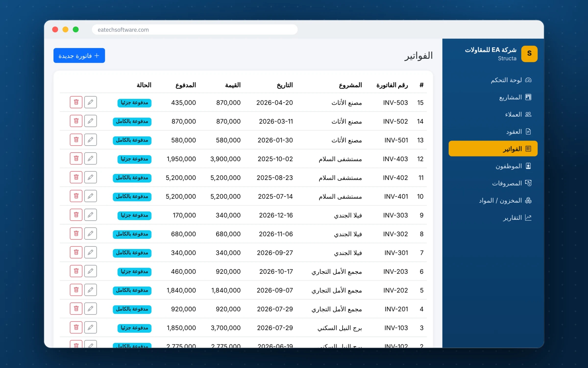Edit invoice INV-503 with pencil icon

(90, 102)
